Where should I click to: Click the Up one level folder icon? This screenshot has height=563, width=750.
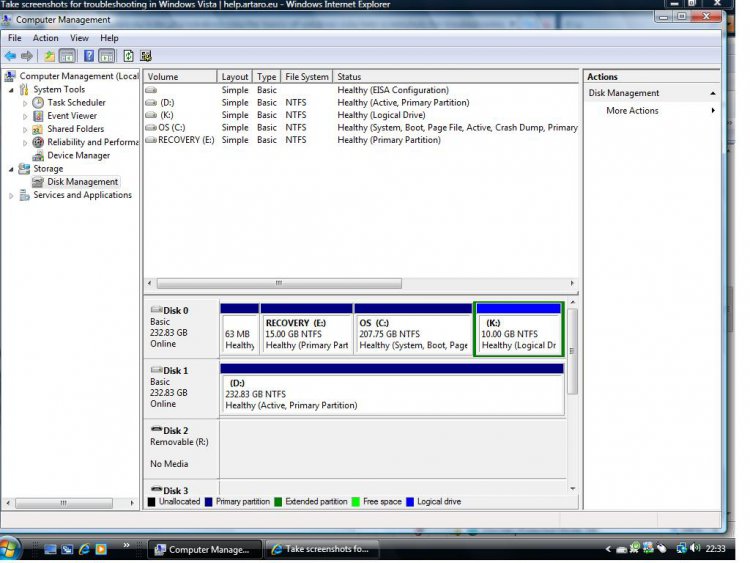click(49, 56)
